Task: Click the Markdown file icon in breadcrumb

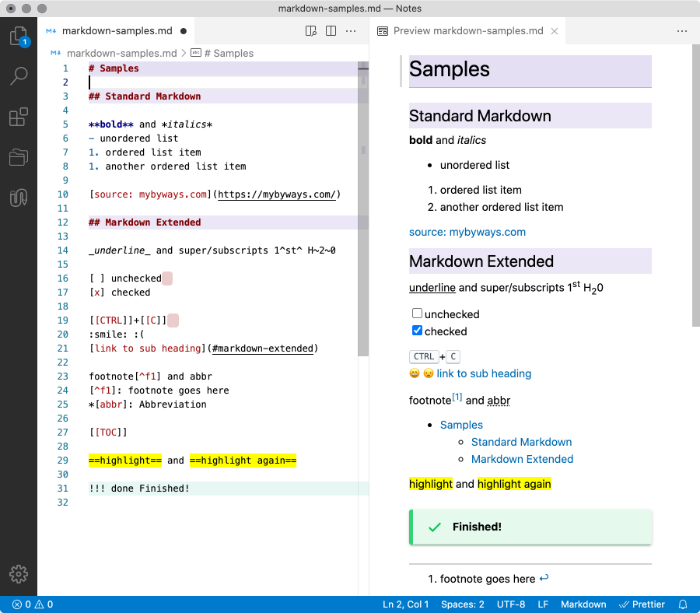Action: tap(55, 53)
